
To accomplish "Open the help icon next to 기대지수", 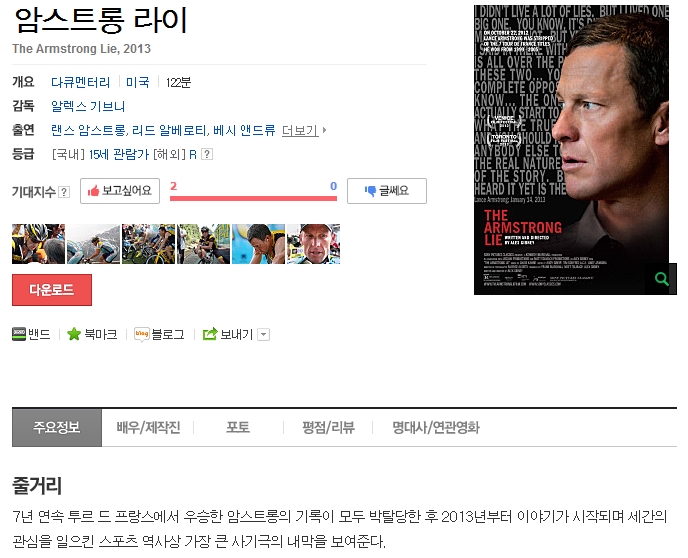I will 64,192.
